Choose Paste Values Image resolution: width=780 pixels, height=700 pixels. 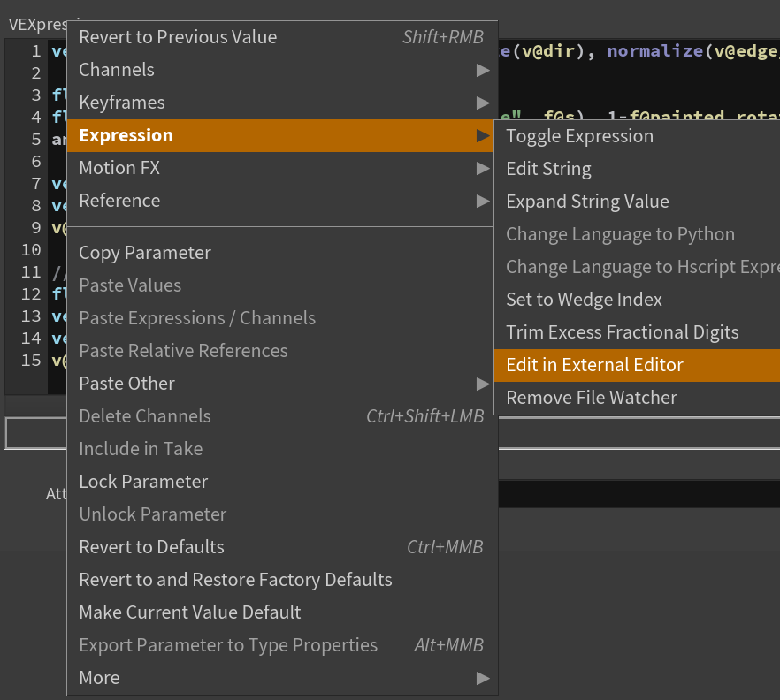(x=282, y=285)
